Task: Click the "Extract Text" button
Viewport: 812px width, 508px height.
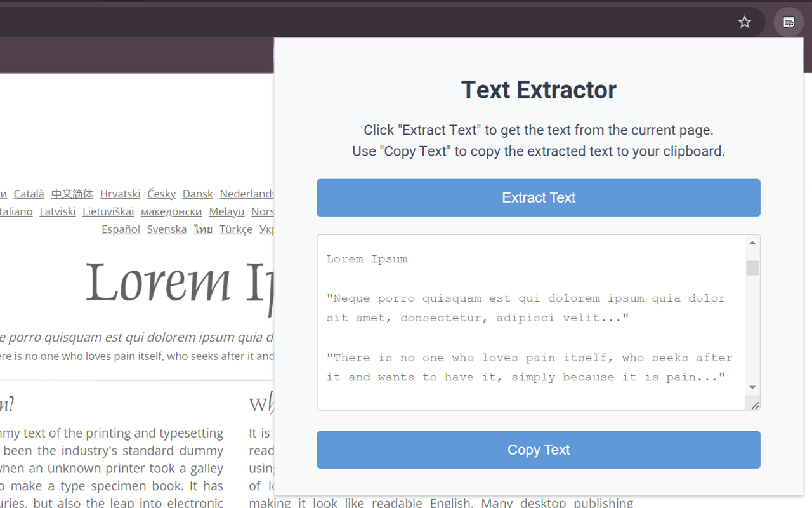Action: point(538,197)
